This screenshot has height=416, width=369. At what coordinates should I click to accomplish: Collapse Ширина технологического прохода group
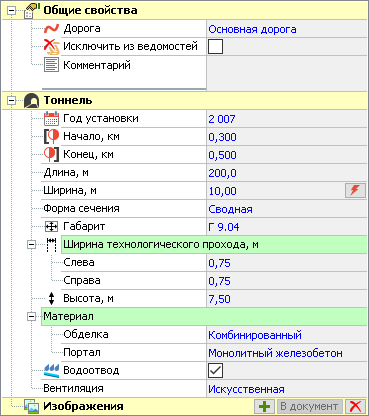(x=31, y=245)
